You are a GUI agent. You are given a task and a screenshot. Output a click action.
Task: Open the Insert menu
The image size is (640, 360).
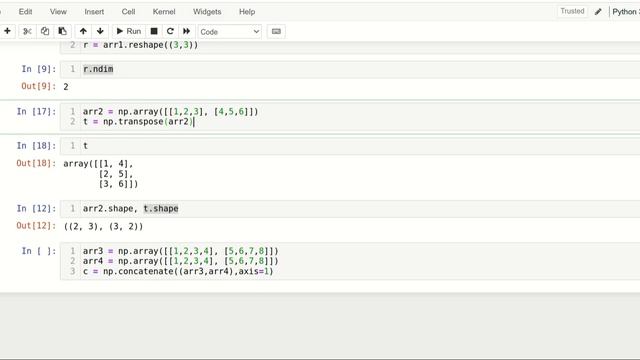tap(94, 12)
